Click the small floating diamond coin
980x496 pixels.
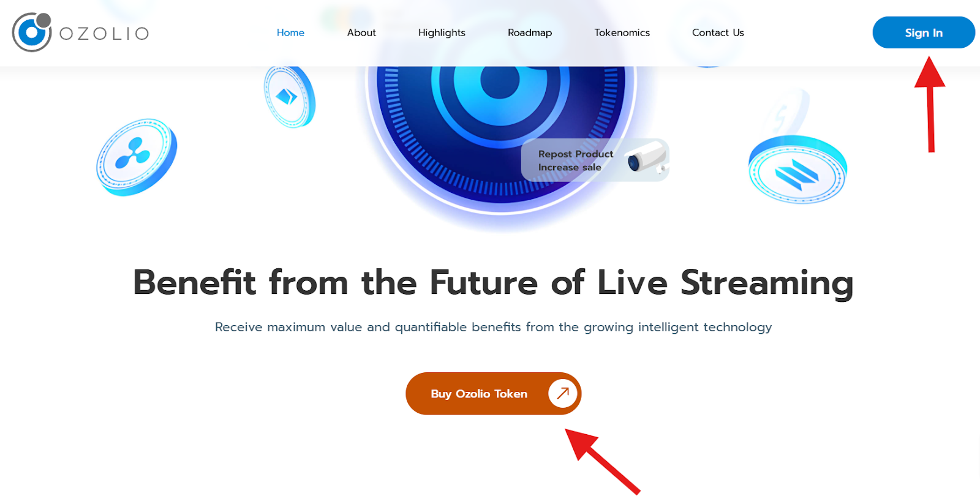[x=289, y=97]
